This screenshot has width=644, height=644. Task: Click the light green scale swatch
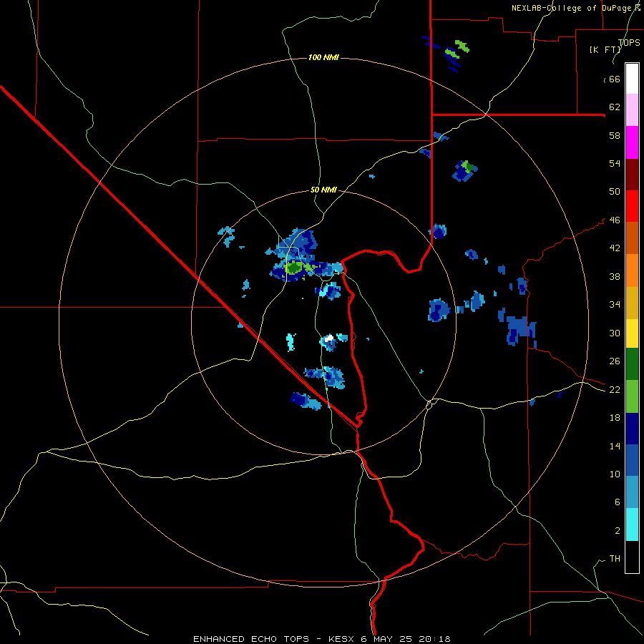point(632,396)
